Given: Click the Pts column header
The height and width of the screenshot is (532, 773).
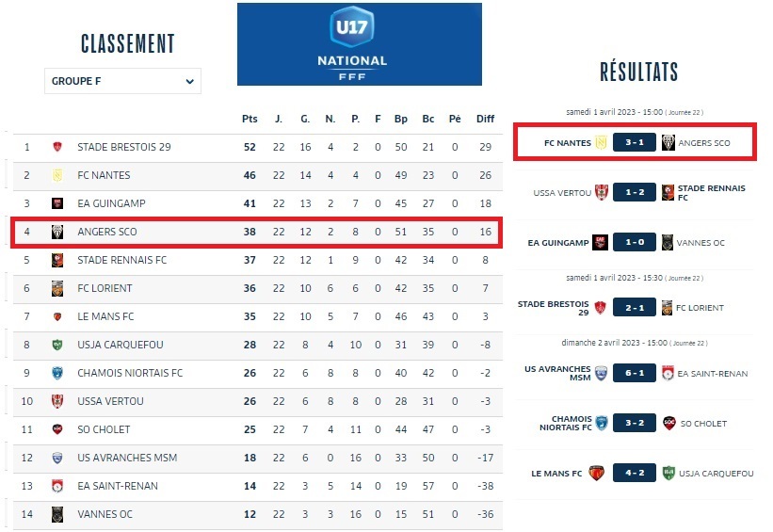Looking at the screenshot, I should (250, 119).
